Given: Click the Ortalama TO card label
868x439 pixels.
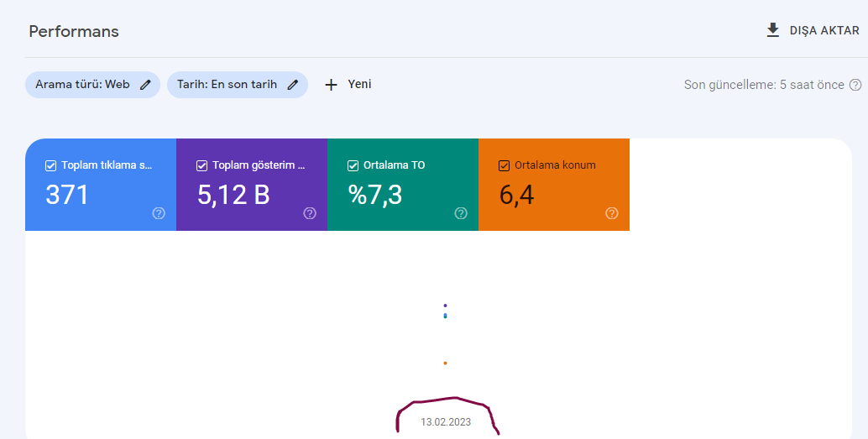Looking at the screenshot, I should click(395, 165).
